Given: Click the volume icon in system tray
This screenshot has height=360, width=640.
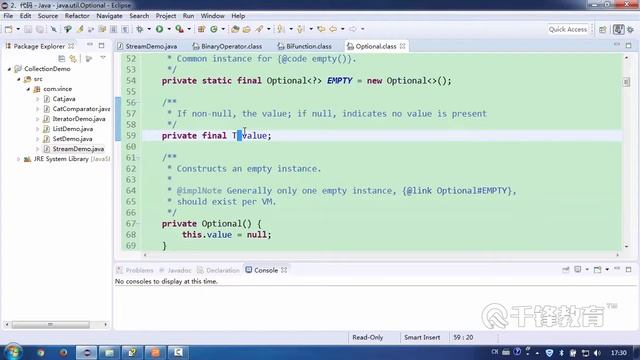Looking at the screenshot, I should click(598, 353).
